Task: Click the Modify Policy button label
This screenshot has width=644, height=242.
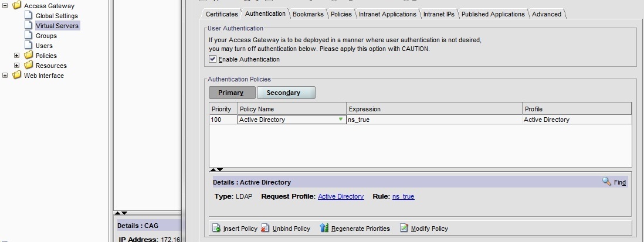Action: [x=429, y=229]
